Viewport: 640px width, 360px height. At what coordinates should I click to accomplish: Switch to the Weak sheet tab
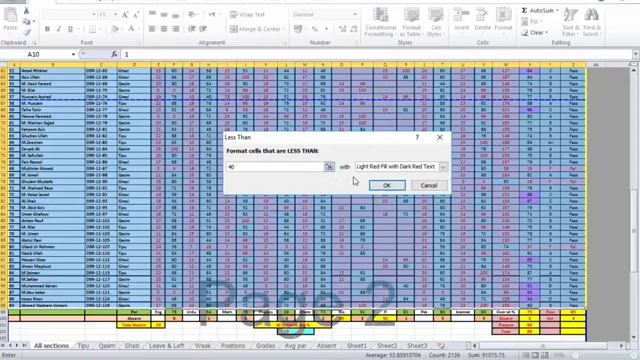coord(202,346)
